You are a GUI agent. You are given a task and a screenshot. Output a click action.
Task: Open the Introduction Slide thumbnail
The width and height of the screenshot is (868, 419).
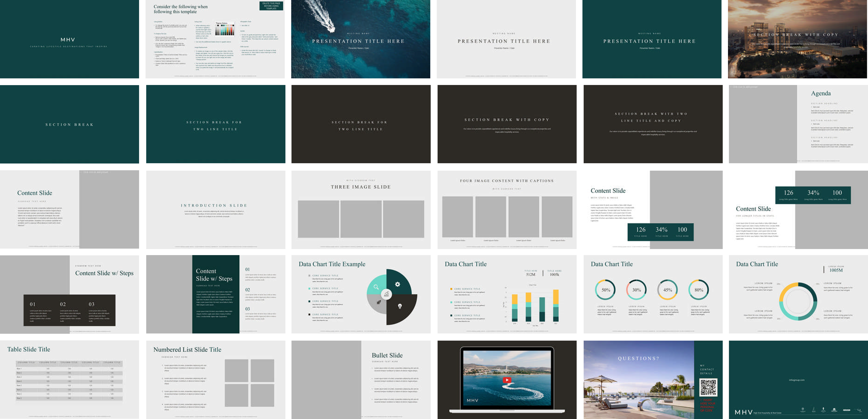click(216, 210)
